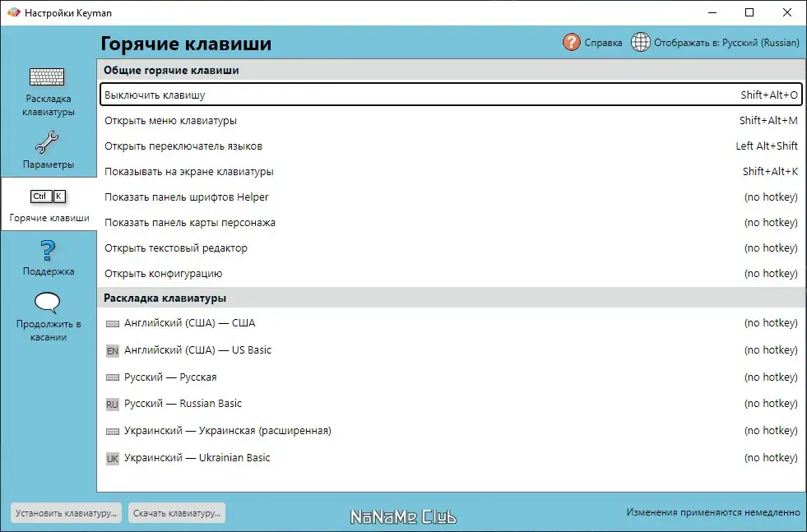Close the Настройки Keyman window
The width and height of the screenshot is (807, 532).
(787, 12)
